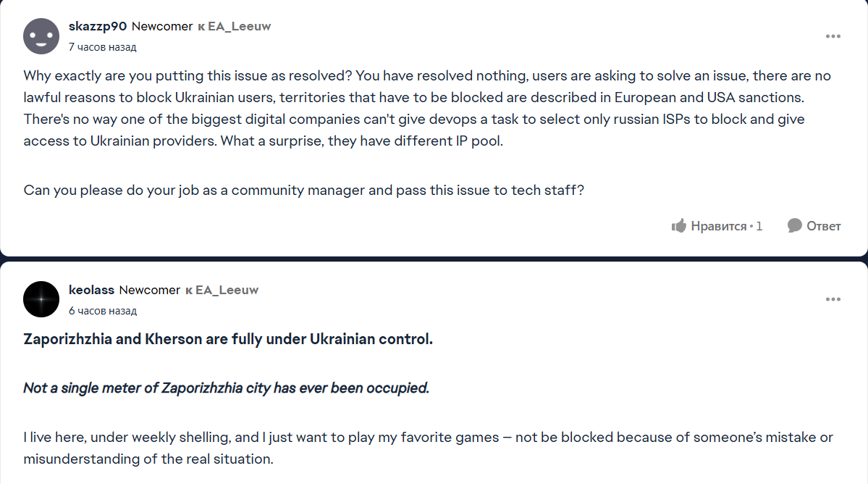Viewport: 868px width, 484px height.
Task: Click the "Can you please do your job" paragraph
Action: [303, 190]
